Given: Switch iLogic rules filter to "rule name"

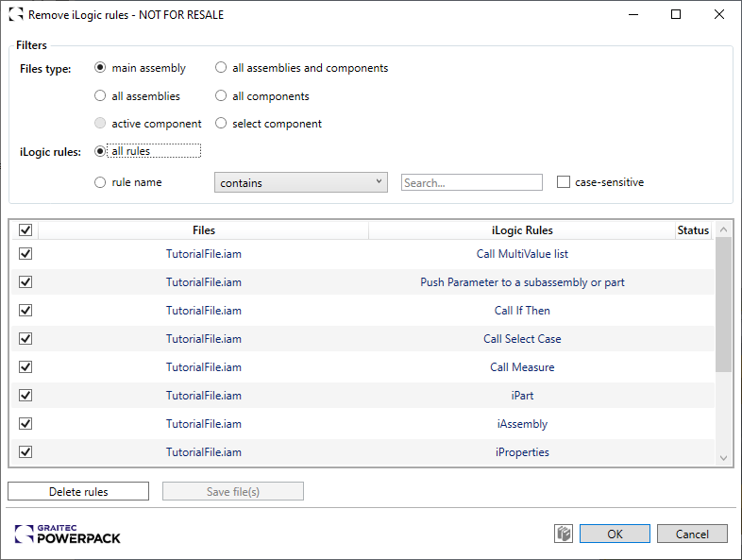Looking at the screenshot, I should coord(100,182).
